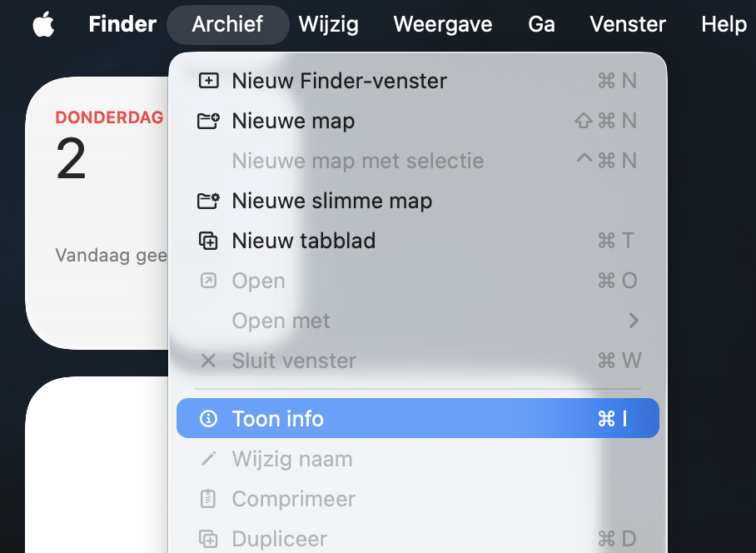Click the Dupliceer copy icon
This screenshot has height=553, width=756.
(208, 539)
